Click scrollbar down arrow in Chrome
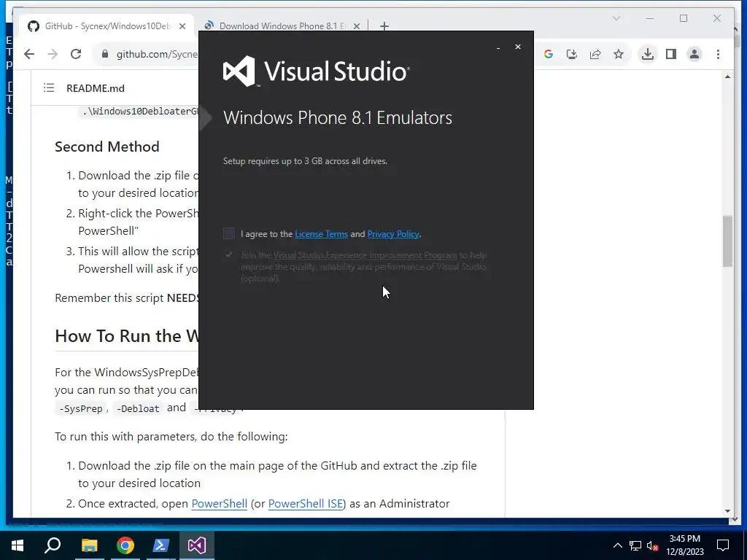Viewport: 747px width, 560px height. pos(727,511)
